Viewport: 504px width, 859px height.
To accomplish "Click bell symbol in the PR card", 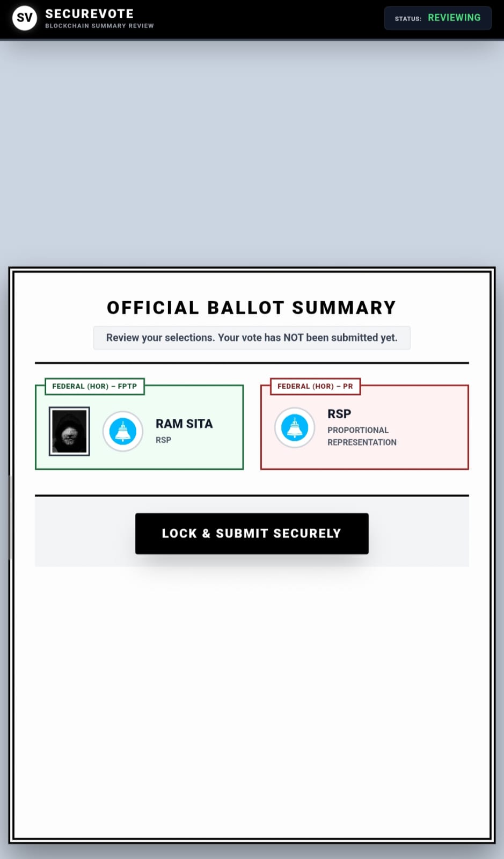I will click(295, 428).
